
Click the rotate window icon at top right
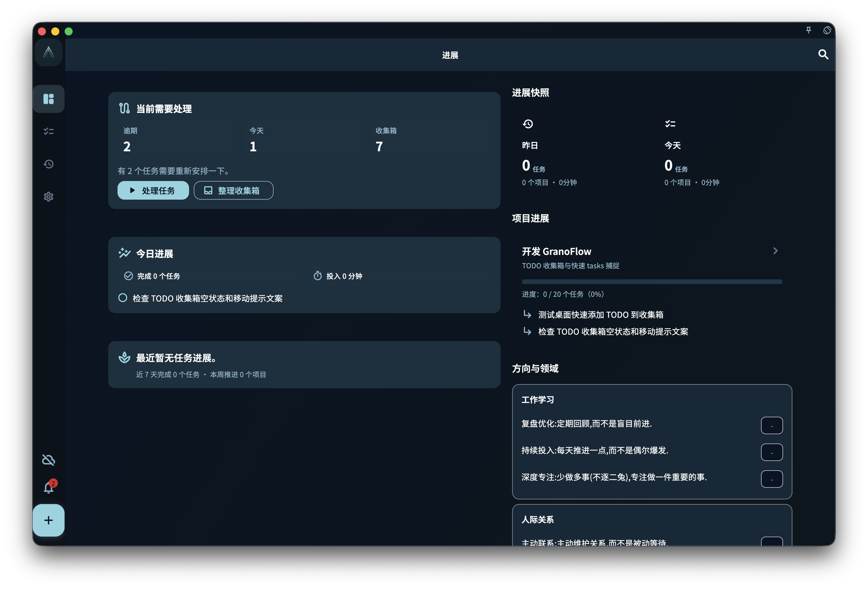(x=827, y=30)
